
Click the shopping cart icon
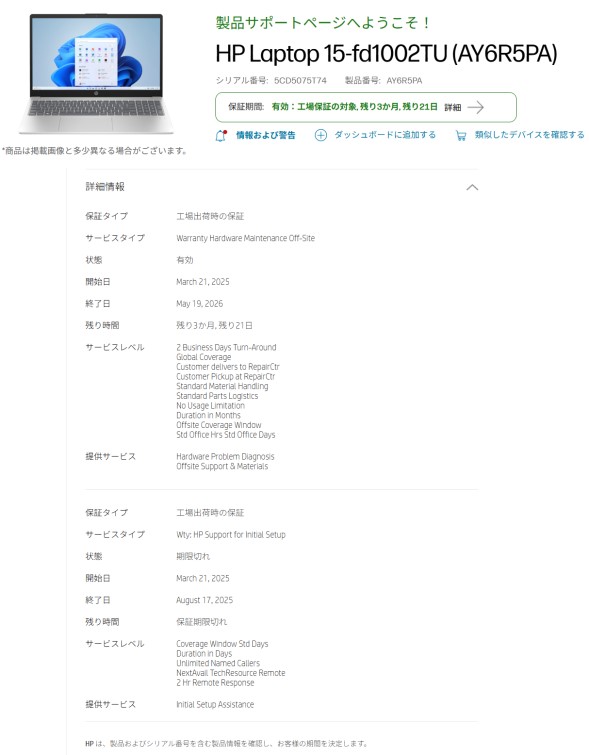(461, 136)
